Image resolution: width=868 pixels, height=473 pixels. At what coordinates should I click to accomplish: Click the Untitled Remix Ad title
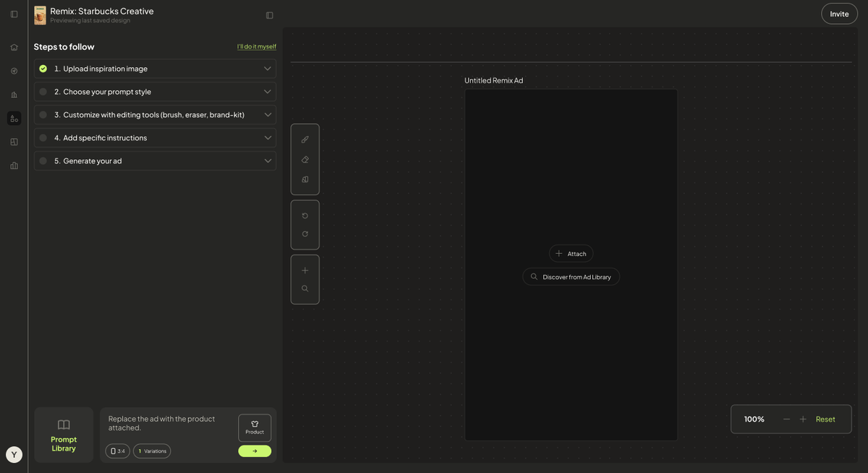click(493, 80)
